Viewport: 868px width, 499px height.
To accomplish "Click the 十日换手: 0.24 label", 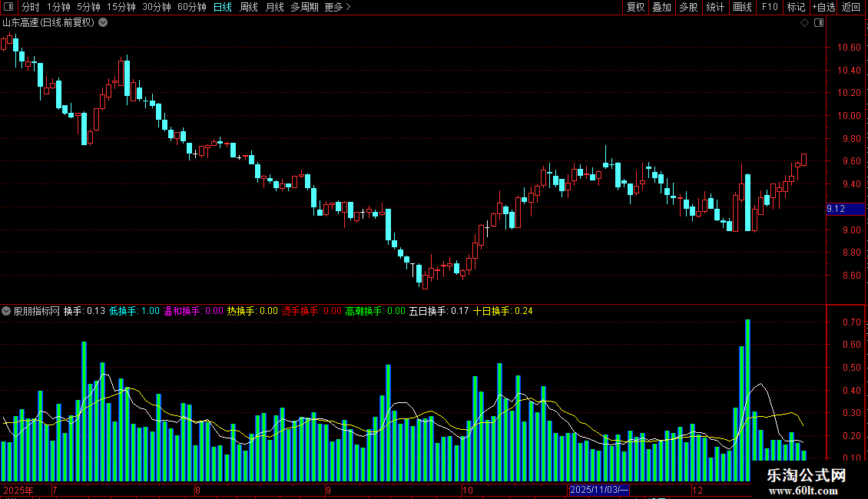I will point(502,311).
